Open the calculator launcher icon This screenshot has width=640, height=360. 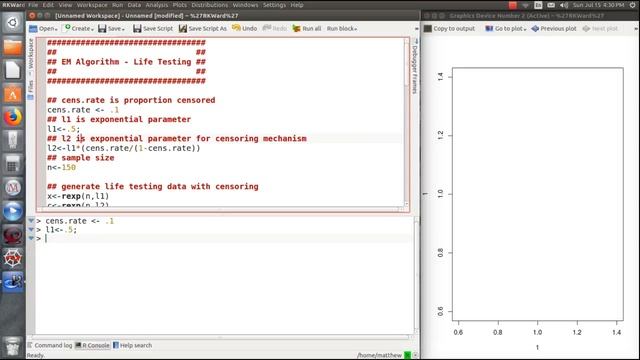[13, 165]
